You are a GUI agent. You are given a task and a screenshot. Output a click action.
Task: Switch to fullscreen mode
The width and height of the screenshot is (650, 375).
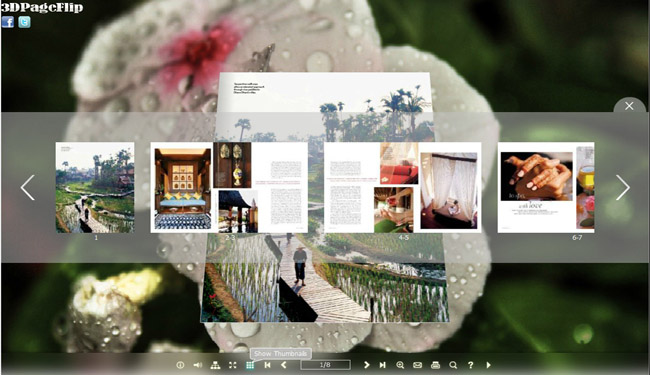pos(233,365)
